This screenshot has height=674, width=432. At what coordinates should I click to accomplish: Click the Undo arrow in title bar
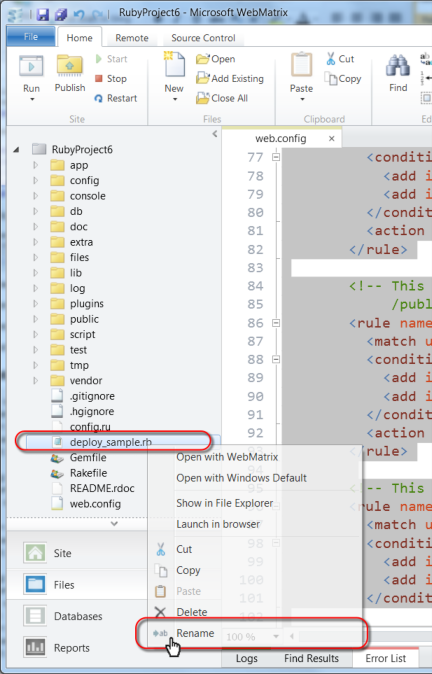pos(79,14)
